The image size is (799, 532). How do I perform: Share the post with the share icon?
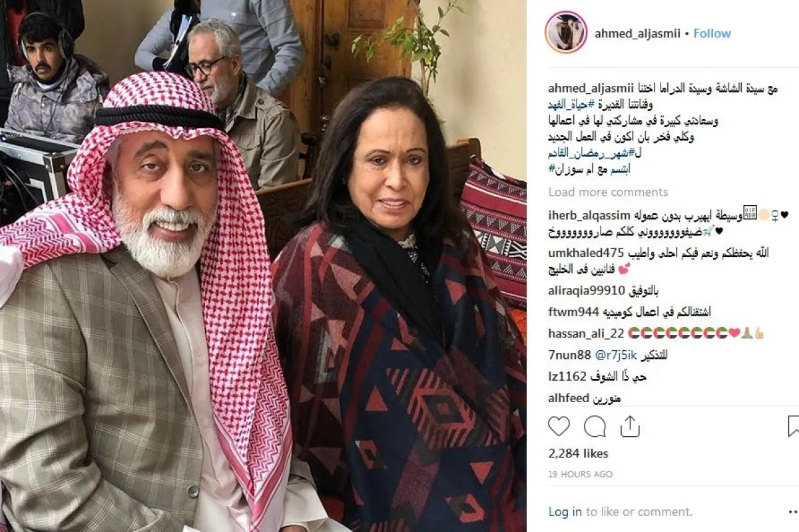[x=630, y=426]
